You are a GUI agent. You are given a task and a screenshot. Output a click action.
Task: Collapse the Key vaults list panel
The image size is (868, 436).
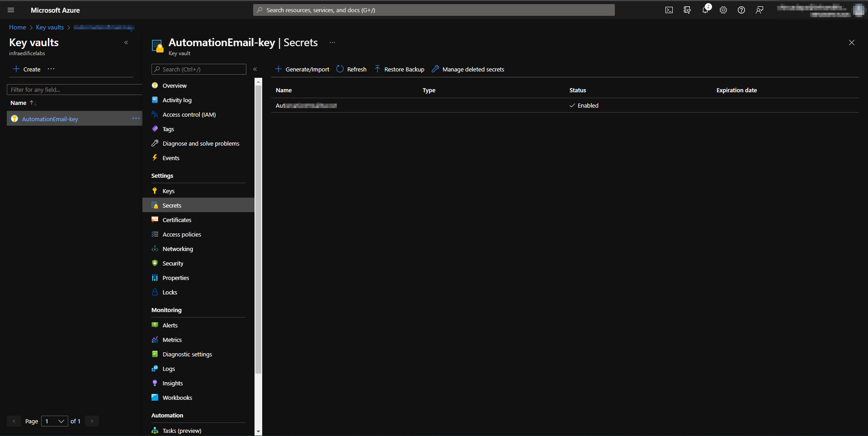tap(126, 43)
